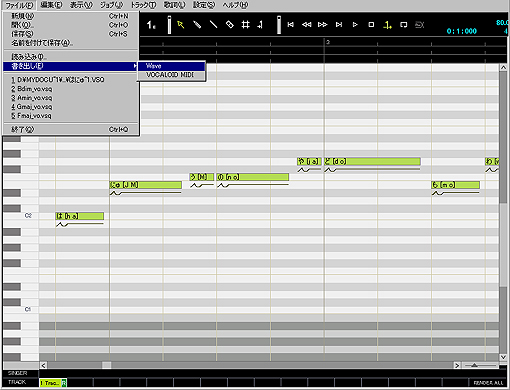Toggle the loop playback icon
Image resolution: width=510 pixels, height=390 pixels.
pos(404,25)
